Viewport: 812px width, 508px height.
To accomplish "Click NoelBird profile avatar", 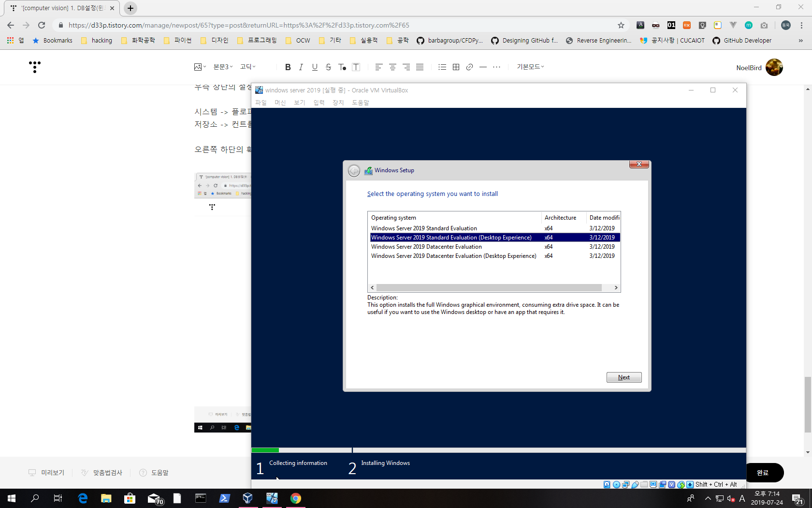I will click(x=774, y=67).
